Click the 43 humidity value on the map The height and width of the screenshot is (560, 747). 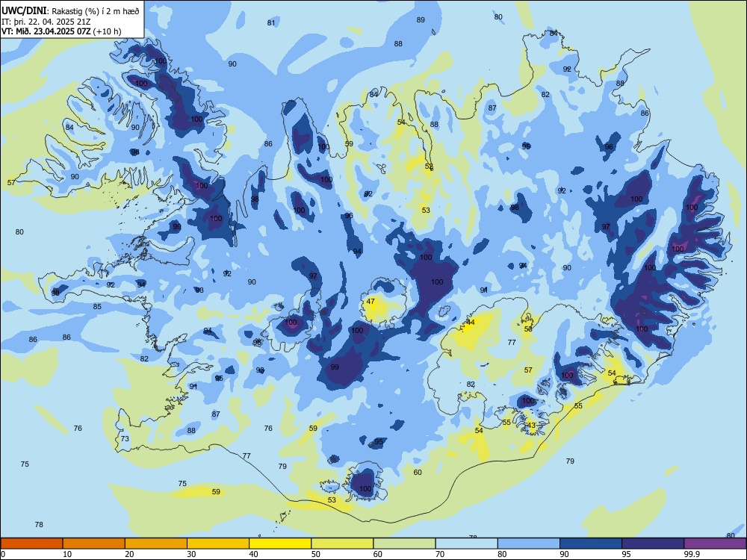531,426
